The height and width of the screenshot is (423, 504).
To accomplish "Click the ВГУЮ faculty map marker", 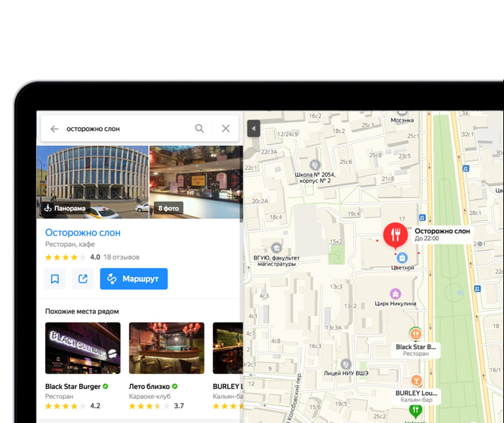I will (277, 248).
